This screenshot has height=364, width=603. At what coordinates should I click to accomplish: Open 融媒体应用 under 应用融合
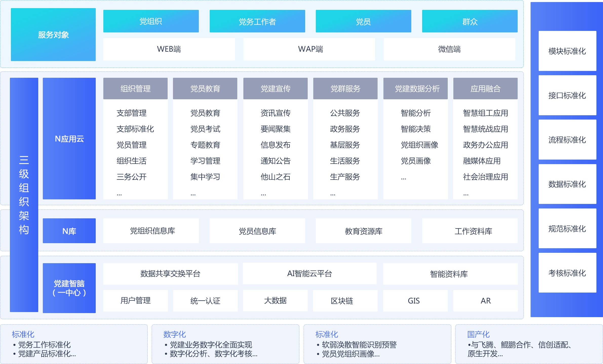482,161
